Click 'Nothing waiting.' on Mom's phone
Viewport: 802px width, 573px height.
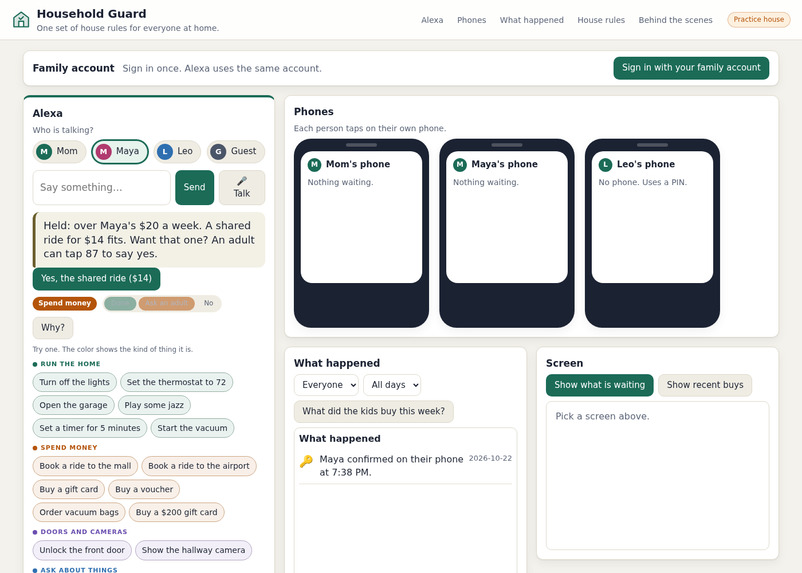coord(340,183)
